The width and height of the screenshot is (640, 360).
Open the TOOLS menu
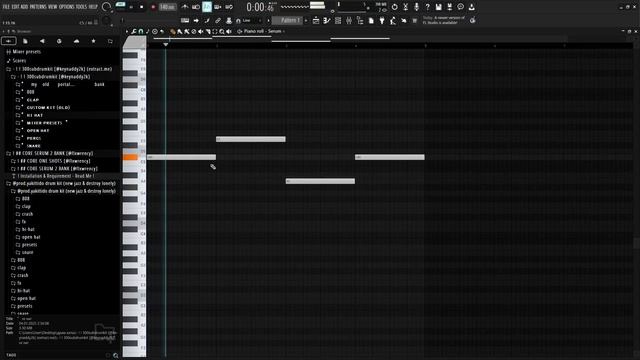pyautogui.click(x=81, y=7)
